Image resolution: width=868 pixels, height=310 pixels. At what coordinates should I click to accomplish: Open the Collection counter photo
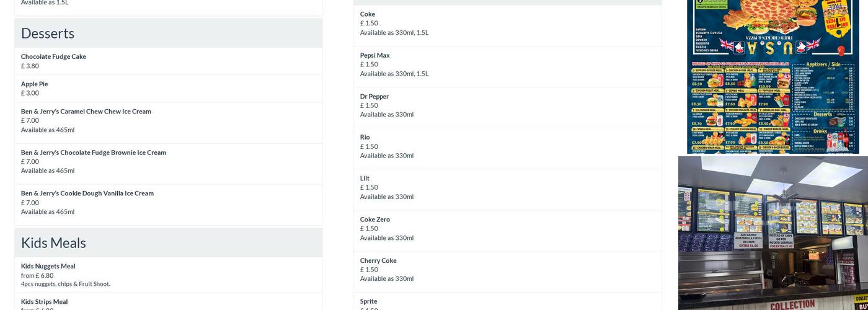point(773,276)
